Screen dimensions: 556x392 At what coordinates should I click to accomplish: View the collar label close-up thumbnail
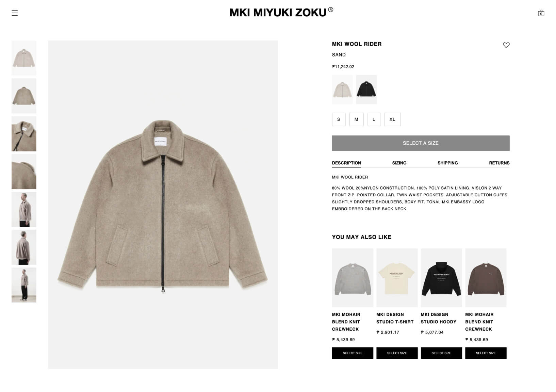pyautogui.click(x=24, y=134)
